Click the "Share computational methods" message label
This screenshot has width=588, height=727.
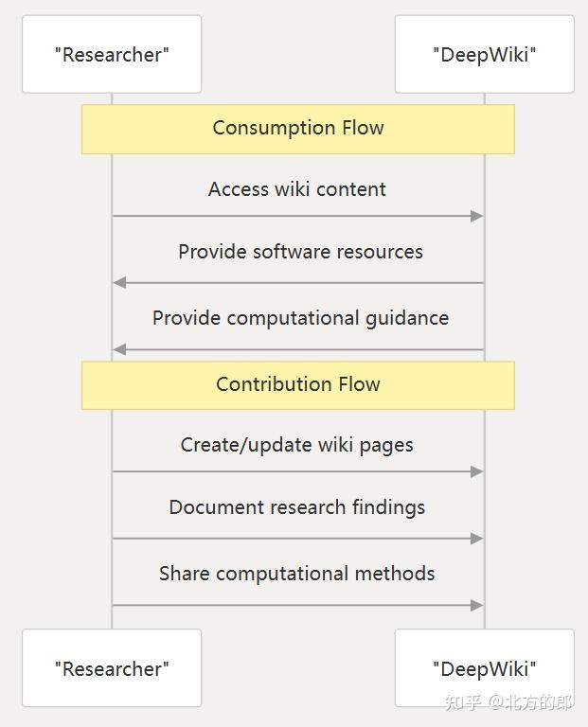click(x=297, y=574)
